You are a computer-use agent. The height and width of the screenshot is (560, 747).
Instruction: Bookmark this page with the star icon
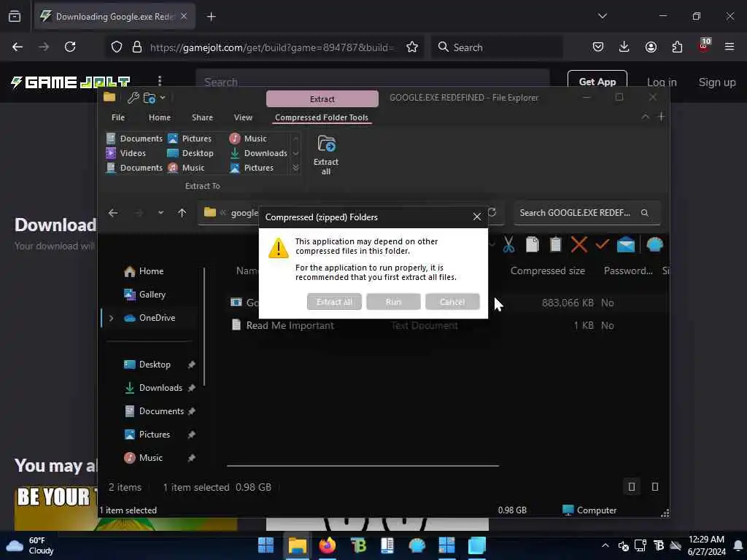[412, 47]
